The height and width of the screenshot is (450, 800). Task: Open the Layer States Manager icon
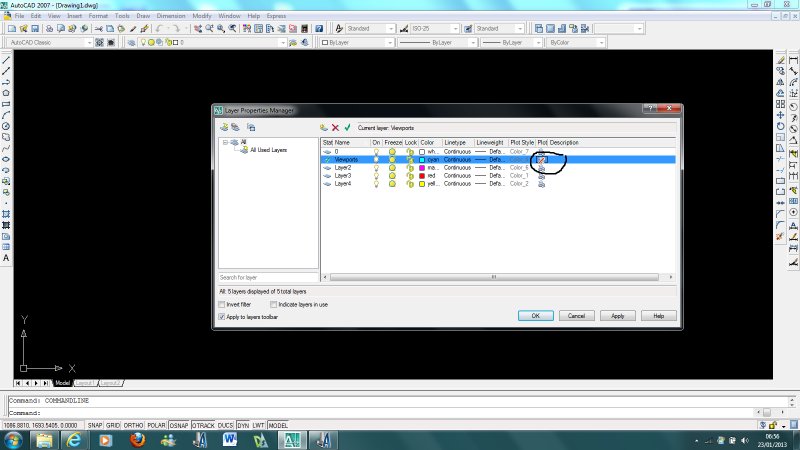251,127
